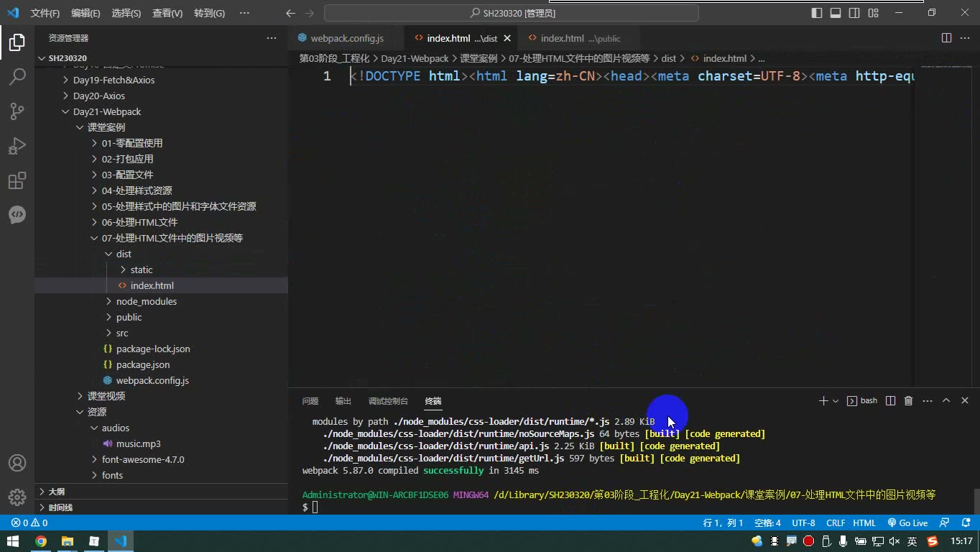The image size is (980, 552).
Task: Open the notifications bell in status bar
Action: tap(965, 523)
